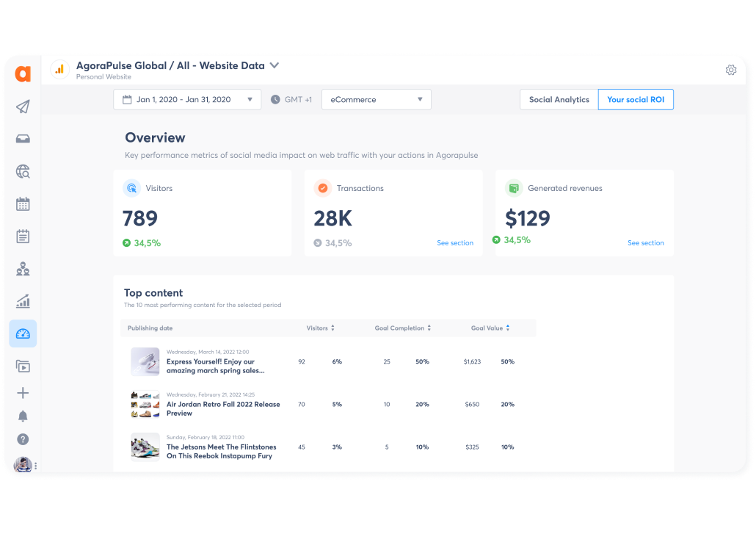
Task: Open the Jan 1, 2020 date range dropdown
Action: (x=187, y=100)
